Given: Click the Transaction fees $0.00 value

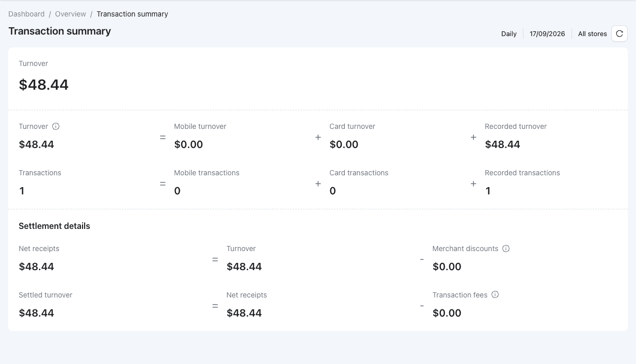Looking at the screenshot, I should point(447,313).
